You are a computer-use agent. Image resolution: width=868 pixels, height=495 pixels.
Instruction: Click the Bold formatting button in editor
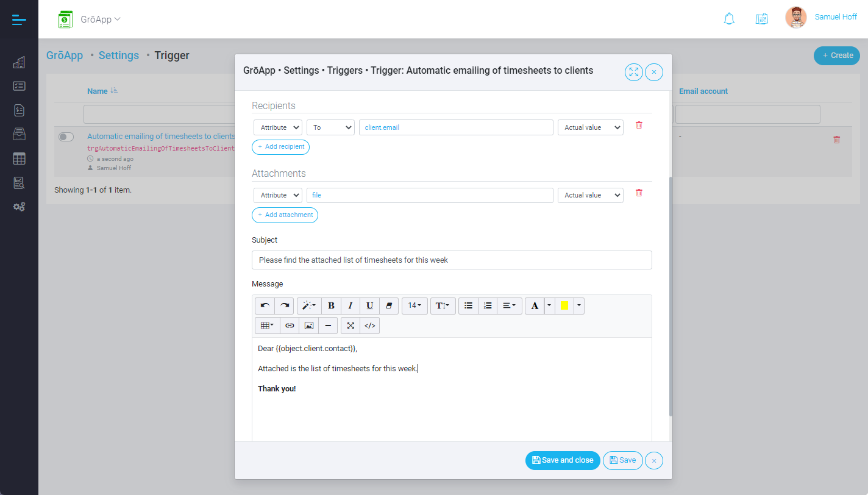(x=331, y=305)
